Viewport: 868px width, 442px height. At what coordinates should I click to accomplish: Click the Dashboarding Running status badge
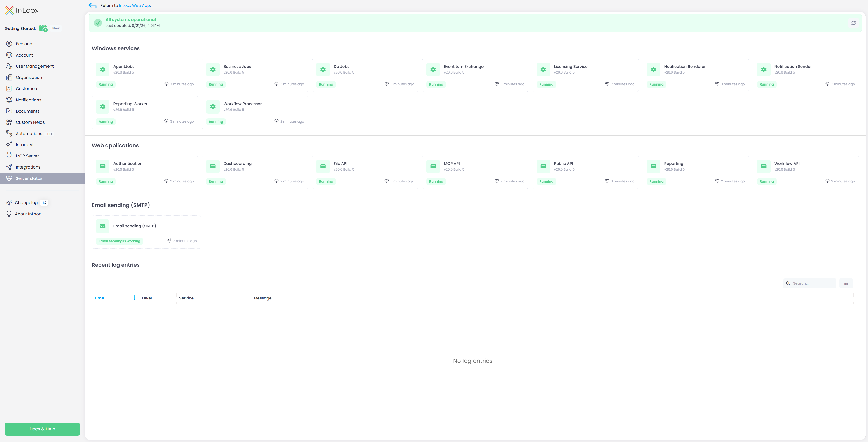(216, 181)
